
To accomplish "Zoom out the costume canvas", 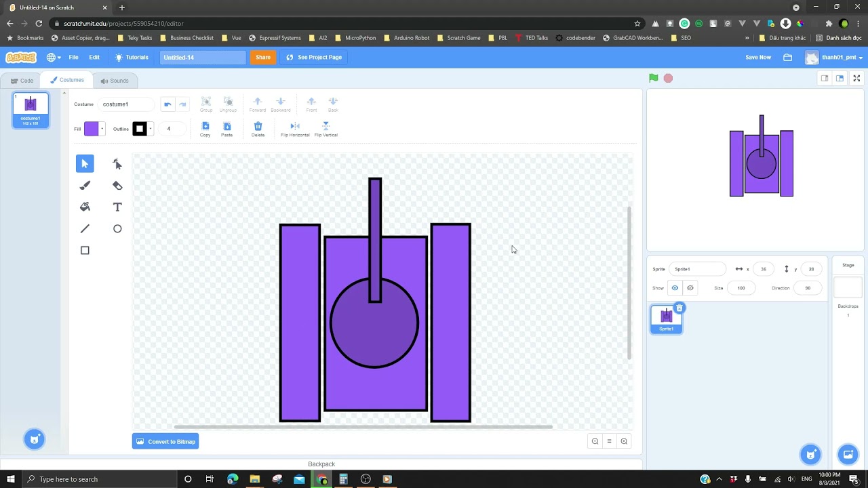I will click(595, 441).
